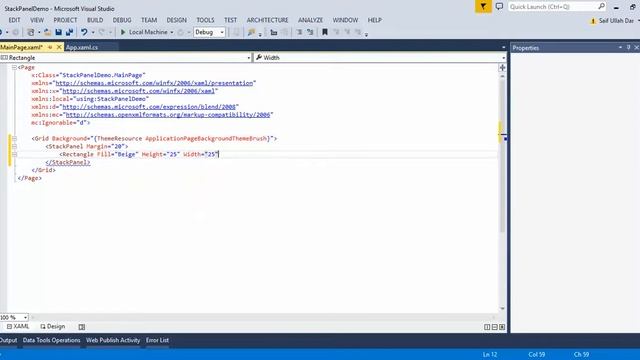Open the notifications filter flag icon
Screen dimensions: 640x360
[x=483, y=7]
